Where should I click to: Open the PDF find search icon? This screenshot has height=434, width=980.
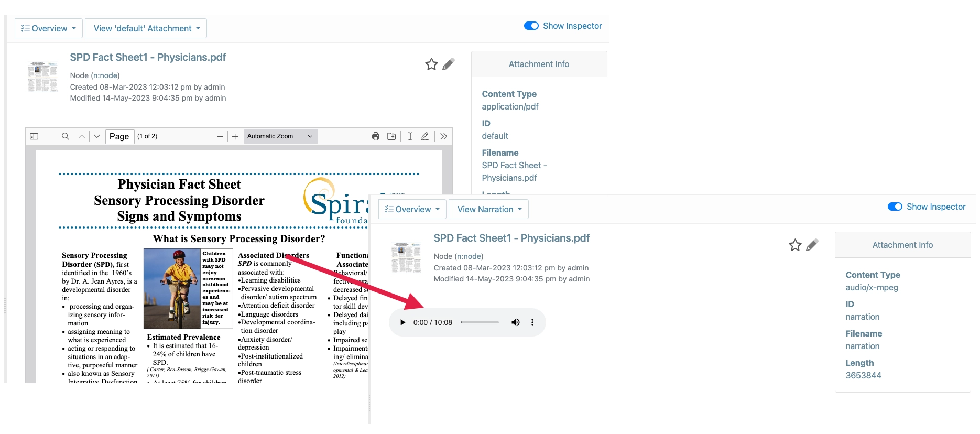[66, 136]
